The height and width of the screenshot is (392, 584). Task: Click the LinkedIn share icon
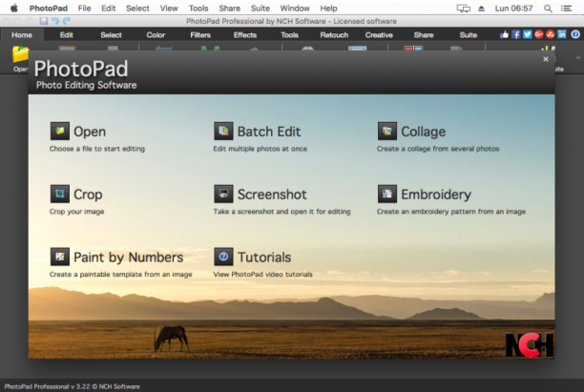[x=562, y=34]
